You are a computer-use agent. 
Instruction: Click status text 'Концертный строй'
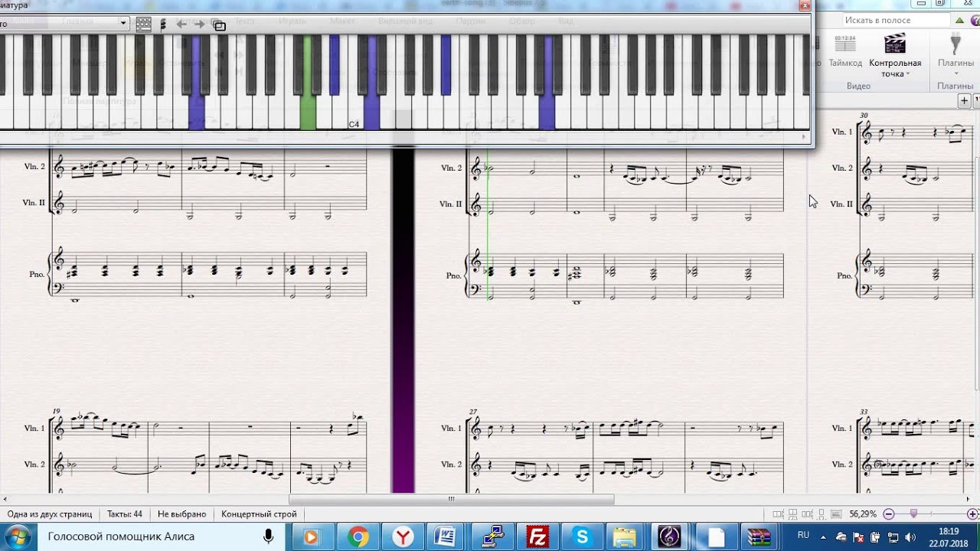(259, 514)
